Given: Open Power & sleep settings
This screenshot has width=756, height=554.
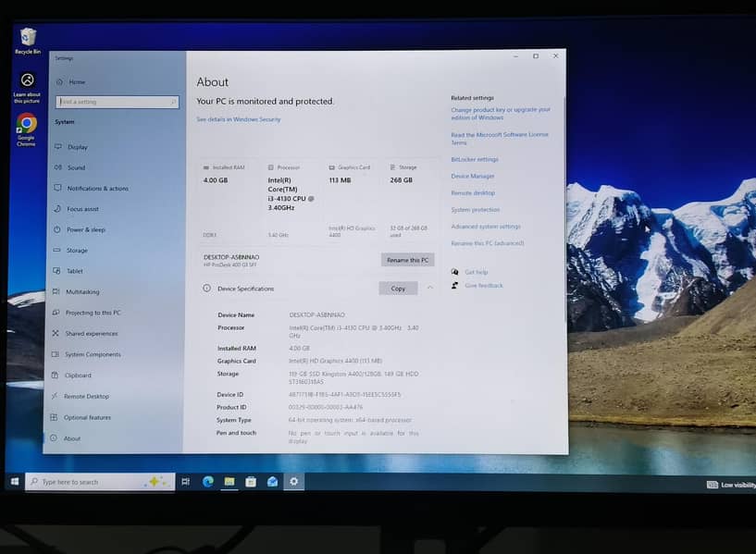Looking at the screenshot, I should click(x=85, y=229).
